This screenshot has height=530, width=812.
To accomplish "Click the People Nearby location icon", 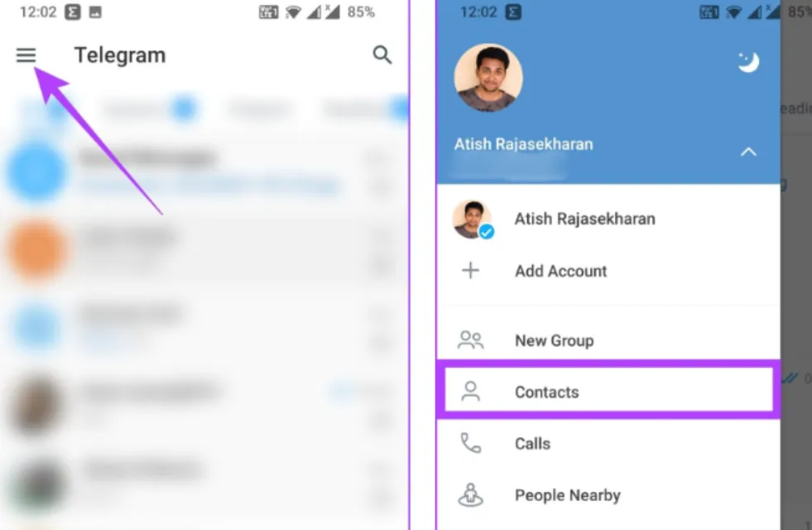I will point(470,495).
